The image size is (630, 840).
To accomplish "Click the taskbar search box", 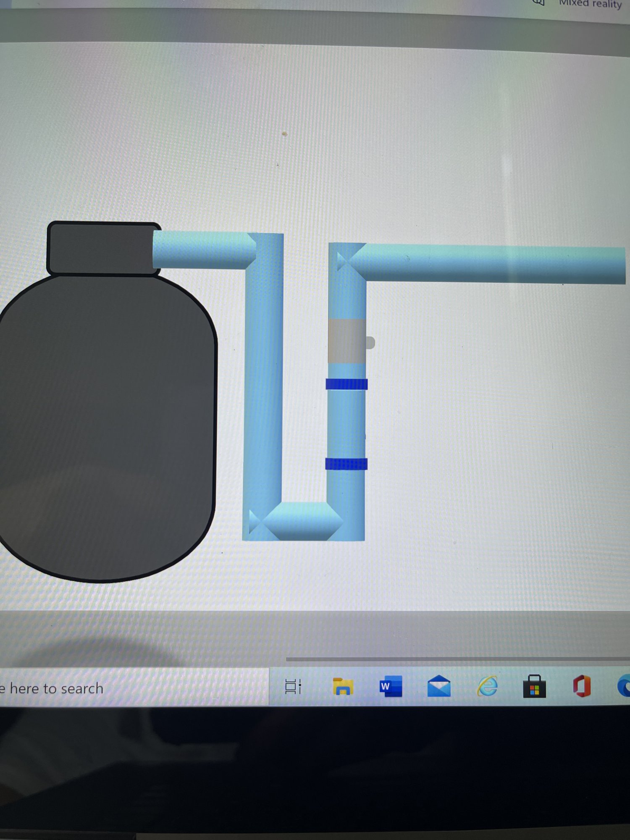I will [134, 688].
